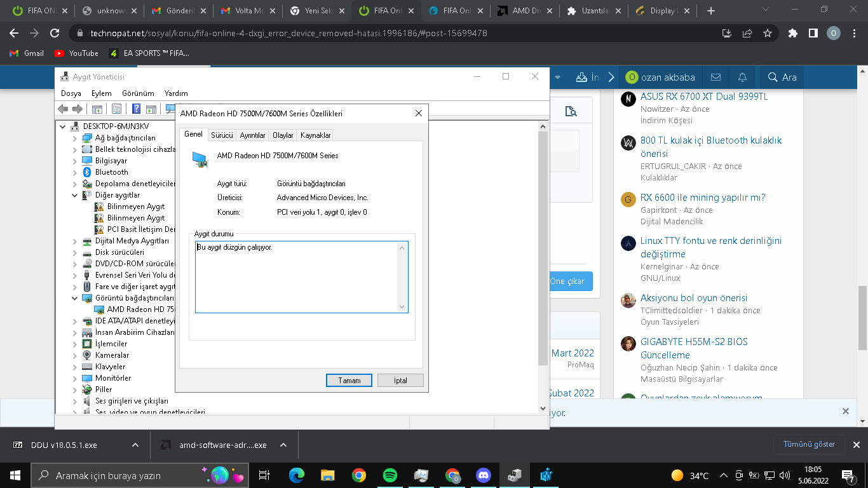The image size is (868, 488).
Task: Open Discord from the taskbar
Action: pos(484,475)
